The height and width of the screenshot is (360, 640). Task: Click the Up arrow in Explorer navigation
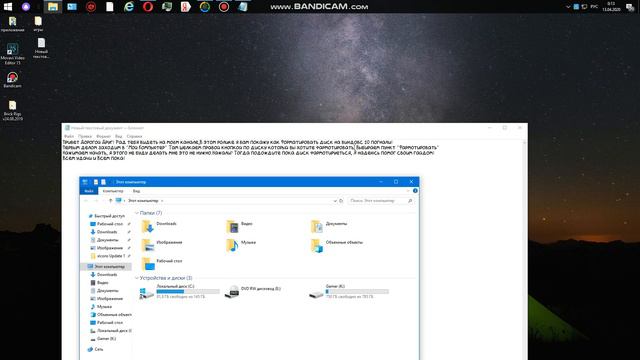(110, 201)
